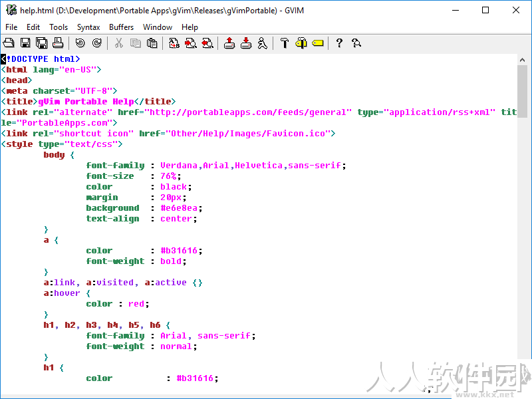The height and width of the screenshot is (399, 532).
Task: Click the '#e6e8ea' background value
Action: tap(179, 208)
